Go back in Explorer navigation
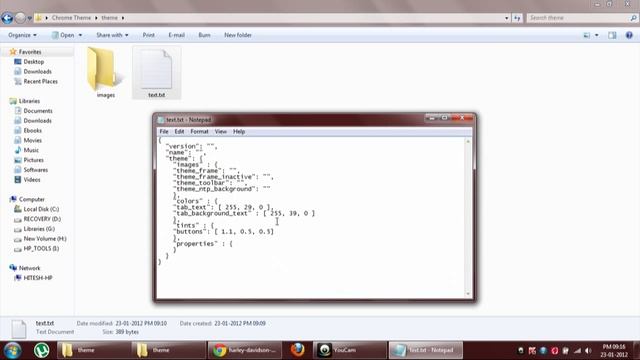 [x=7, y=18]
